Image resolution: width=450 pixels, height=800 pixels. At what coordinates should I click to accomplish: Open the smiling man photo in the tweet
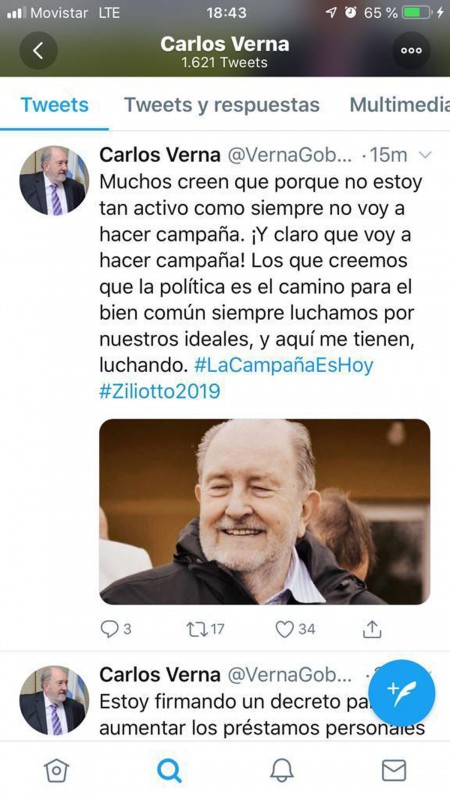pos(264,512)
